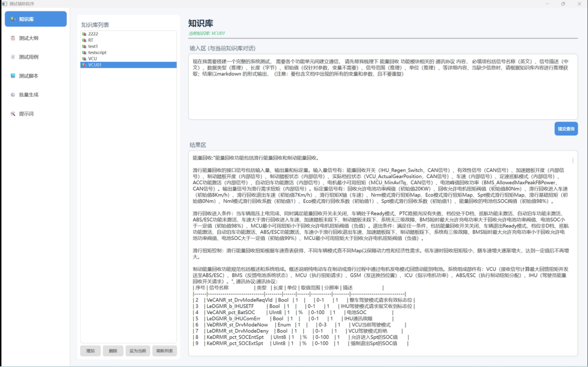588x367 pixels.
Task: Select test1 knowledge base entry
Action: click(x=93, y=46)
